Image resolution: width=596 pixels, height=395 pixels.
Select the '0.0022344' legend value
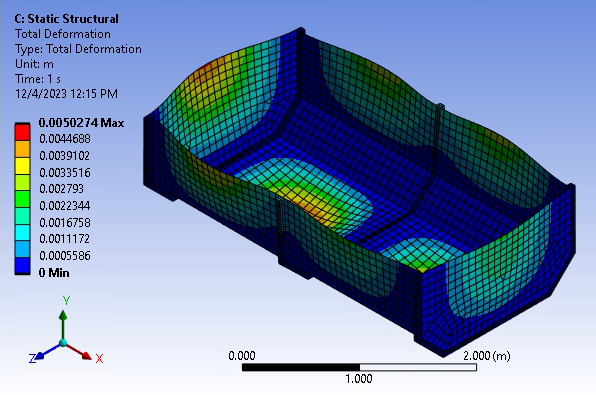point(65,206)
